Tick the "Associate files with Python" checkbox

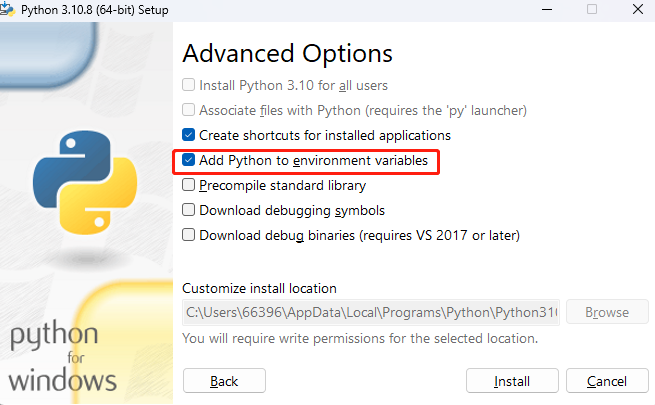[189, 110]
